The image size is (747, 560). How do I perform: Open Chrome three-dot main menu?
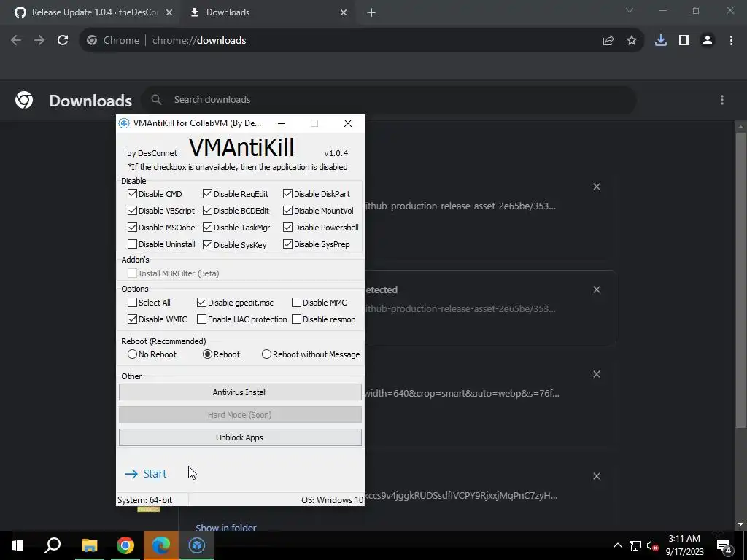(731, 41)
